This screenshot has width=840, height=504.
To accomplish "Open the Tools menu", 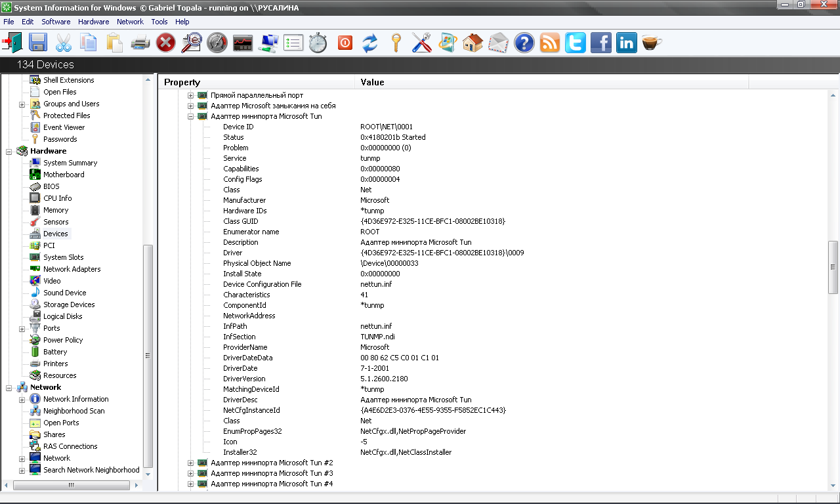I will [159, 22].
